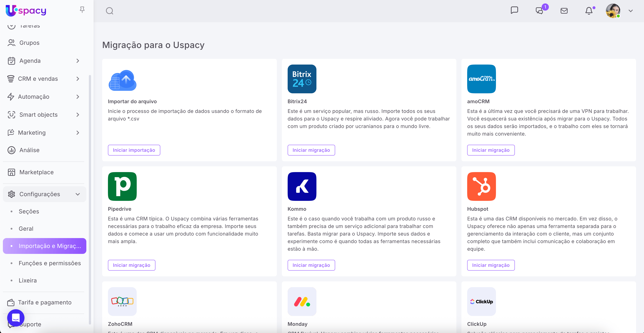Go to Marketplace in sidebar
Screen dimensions: 644x333
37,172
